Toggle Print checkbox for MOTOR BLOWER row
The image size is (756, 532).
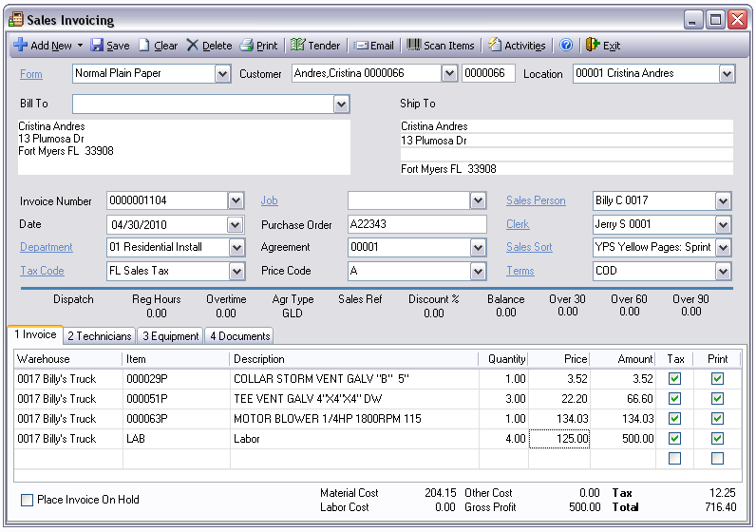pyautogui.click(x=717, y=418)
